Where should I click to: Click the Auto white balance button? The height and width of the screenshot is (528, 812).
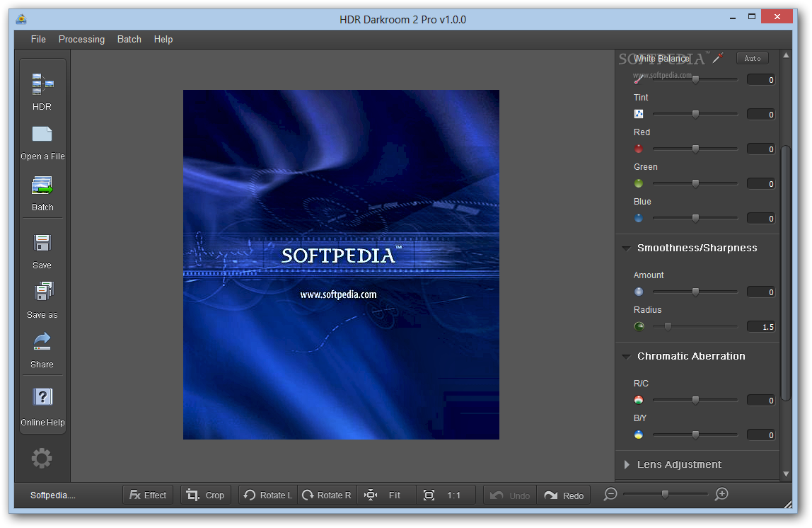pos(753,59)
